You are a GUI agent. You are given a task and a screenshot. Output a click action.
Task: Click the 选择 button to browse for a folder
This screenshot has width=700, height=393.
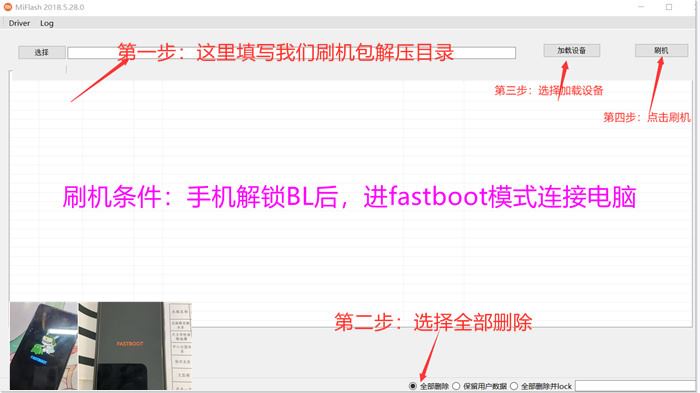pos(42,52)
